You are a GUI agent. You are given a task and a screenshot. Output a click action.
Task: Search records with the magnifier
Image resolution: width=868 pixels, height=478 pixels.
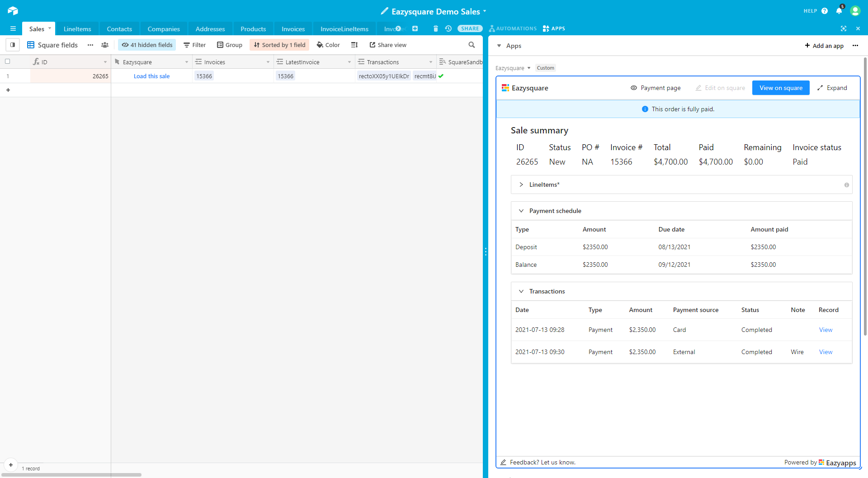[x=472, y=45]
